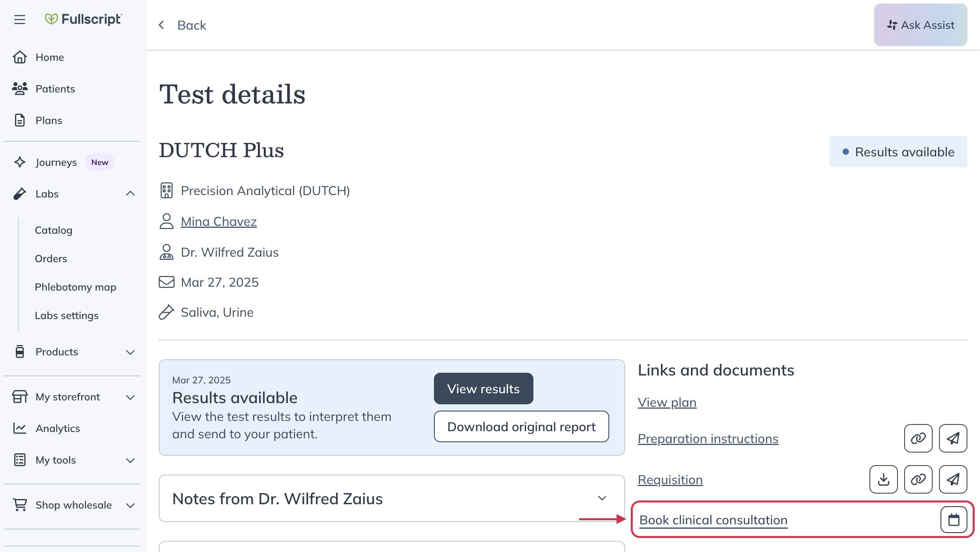
Task: Click the practitioner icon by Dr. Wilfred Zaius
Action: tap(167, 252)
